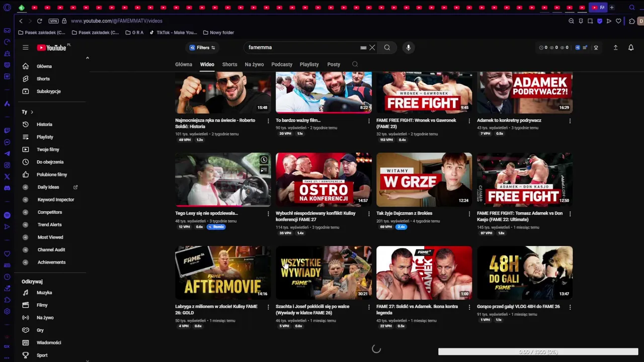Open options for Wronek vs Gawronek video

[469, 121]
